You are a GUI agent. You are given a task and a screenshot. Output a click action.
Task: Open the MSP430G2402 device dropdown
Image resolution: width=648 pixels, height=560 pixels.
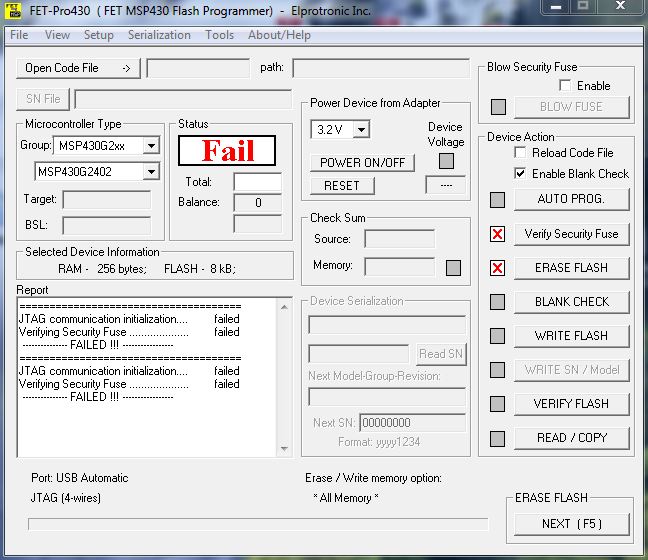coord(151,172)
